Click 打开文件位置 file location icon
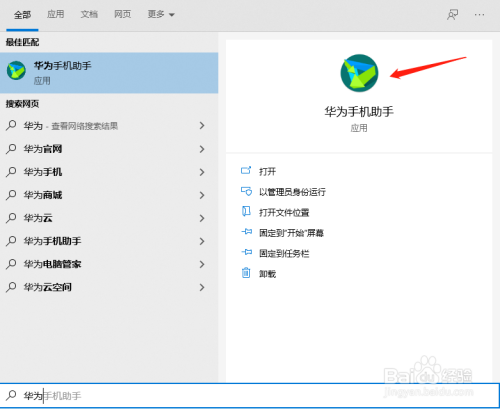 246,211
